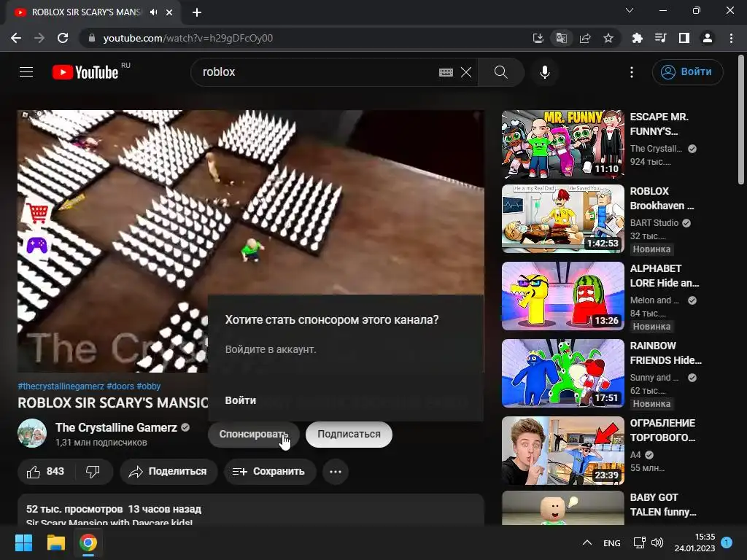Open ROBLOX Brookhaven video thumbnail
This screenshot has height=560, width=747.
tap(562, 219)
